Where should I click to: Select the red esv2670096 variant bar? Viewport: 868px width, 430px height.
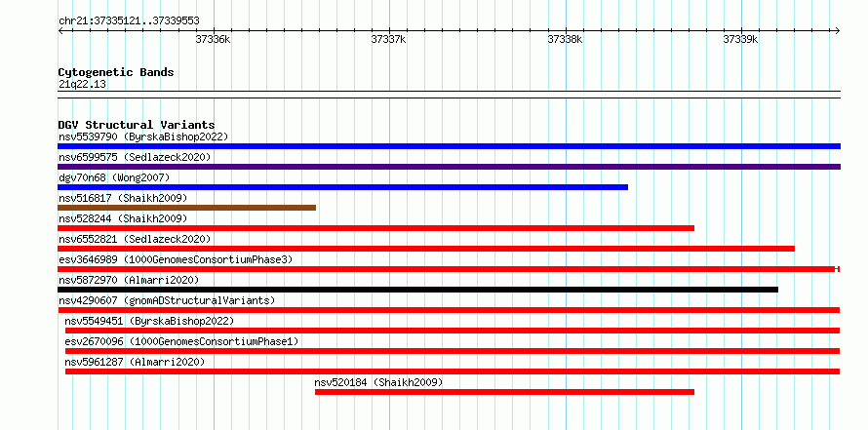(x=453, y=351)
